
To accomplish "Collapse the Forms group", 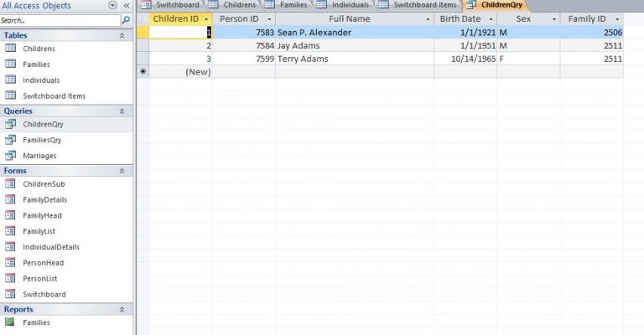I will [x=122, y=171].
